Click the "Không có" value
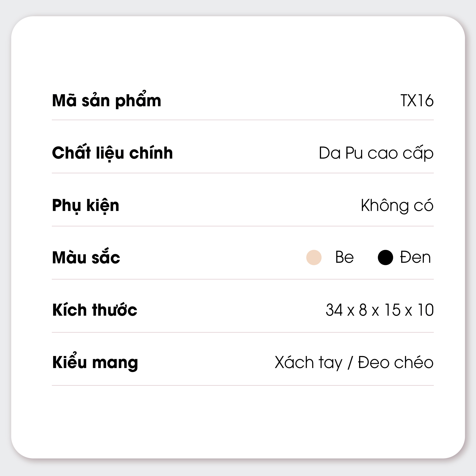 click(x=397, y=205)
